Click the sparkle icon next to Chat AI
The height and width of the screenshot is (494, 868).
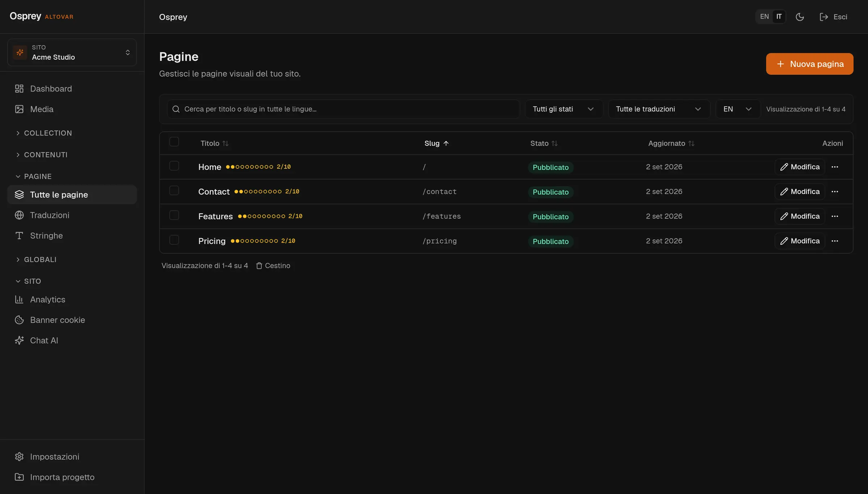(19, 340)
